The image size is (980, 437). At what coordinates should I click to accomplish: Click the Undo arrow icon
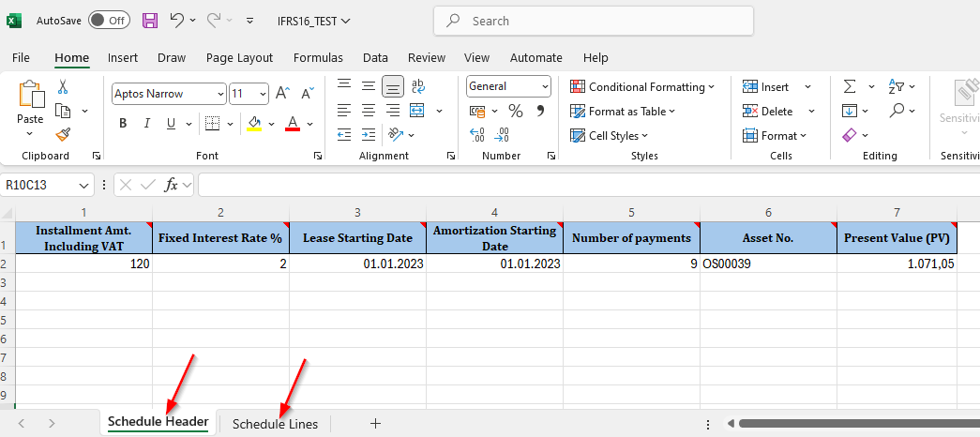click(x=177, y=20)
